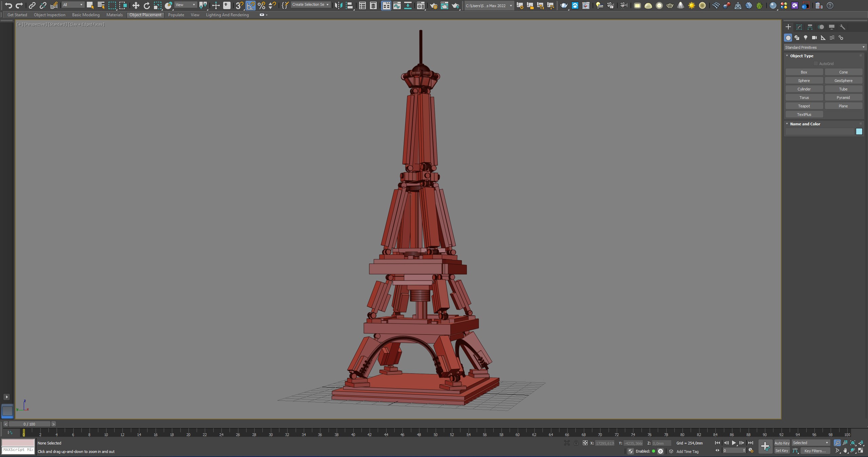Screen dimensions: 868x457
Task: Toggle the 3D Snaps button
Action: [x=240, y=5]
